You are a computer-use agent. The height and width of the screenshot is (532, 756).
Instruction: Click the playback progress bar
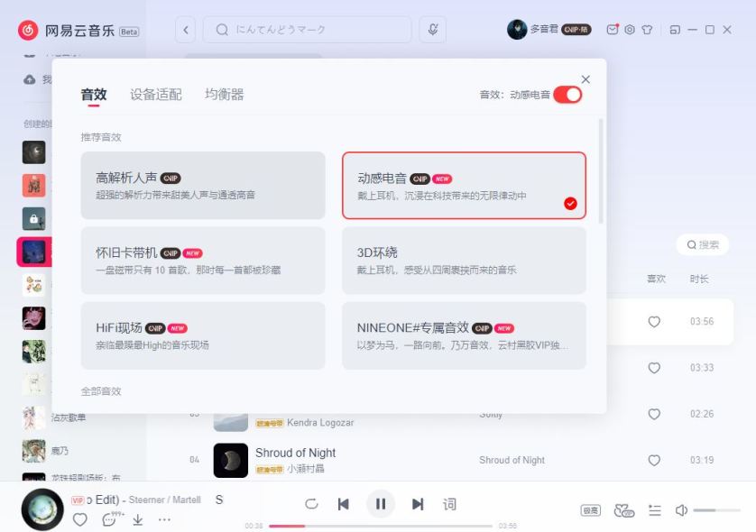pos(381,526)
